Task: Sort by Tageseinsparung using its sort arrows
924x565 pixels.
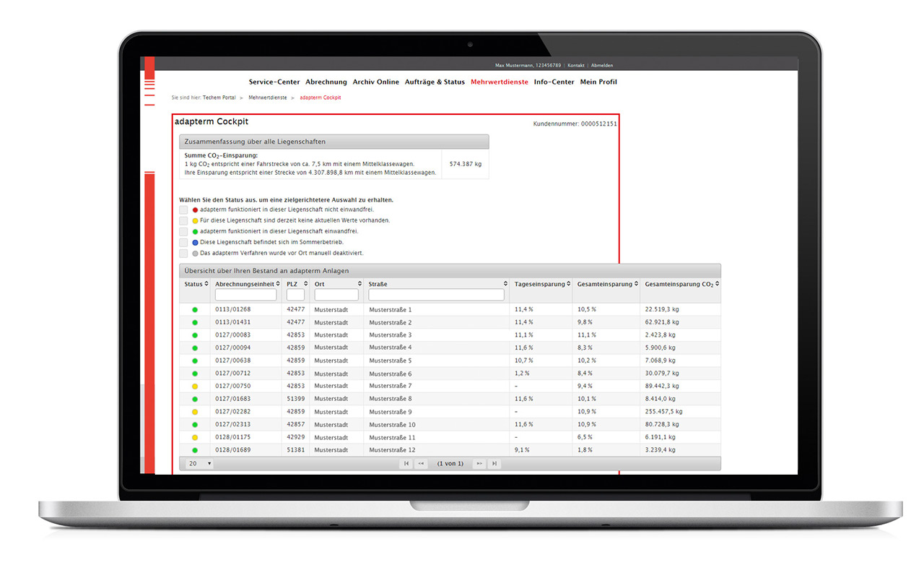Action: click(x=569, y=285)
